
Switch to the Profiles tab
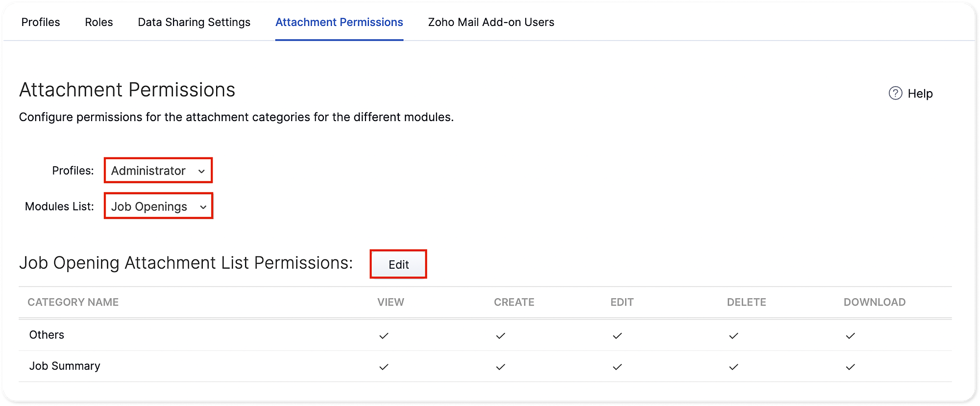(41, 22)
